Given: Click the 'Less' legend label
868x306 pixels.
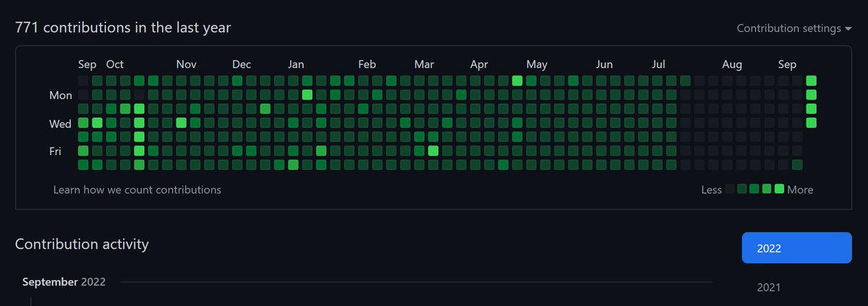Looking at the screenshot, I should (x=712, y=190).
